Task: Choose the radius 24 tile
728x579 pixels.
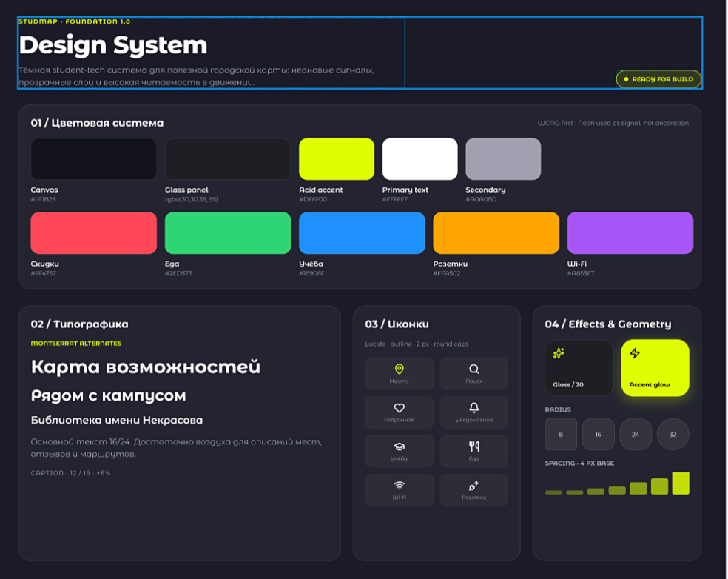Action: [636, 434]
